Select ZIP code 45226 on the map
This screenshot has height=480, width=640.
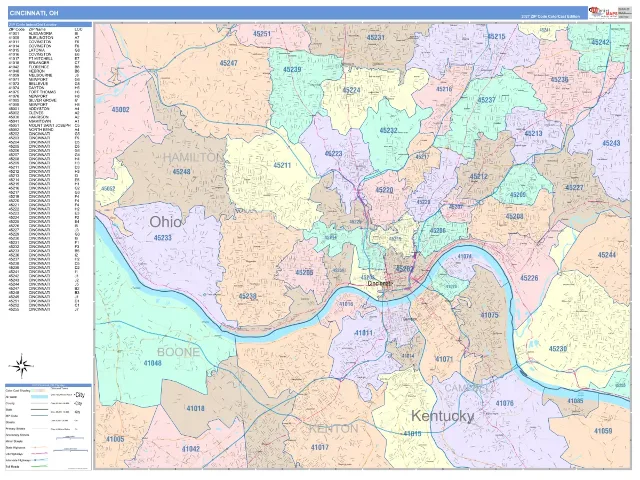[529, 278]
